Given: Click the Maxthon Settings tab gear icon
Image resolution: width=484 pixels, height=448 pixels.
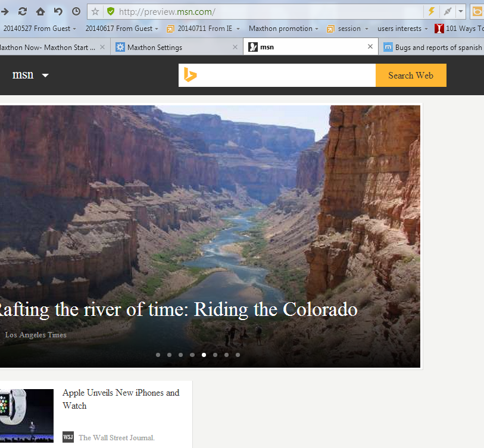Looking at the screenshot, I should pyautogui.click(x=120, y=47).
